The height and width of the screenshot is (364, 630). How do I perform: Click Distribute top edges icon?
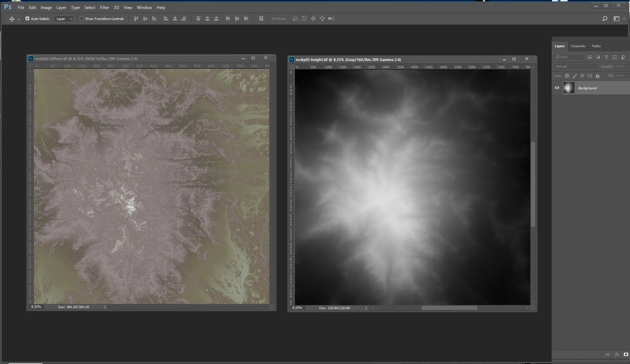click(198, 19)
